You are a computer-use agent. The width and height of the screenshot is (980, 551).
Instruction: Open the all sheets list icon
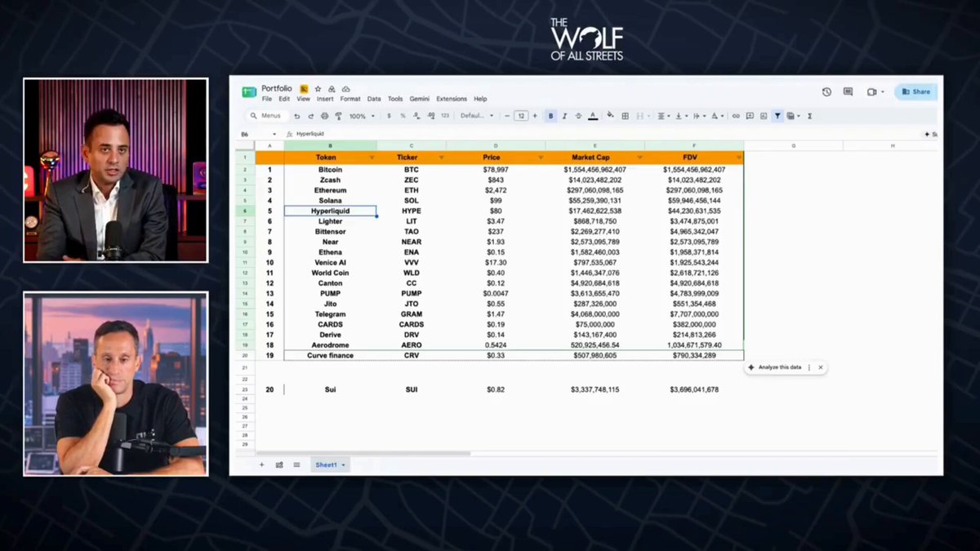pyautogui.click(x=296, y=464)
